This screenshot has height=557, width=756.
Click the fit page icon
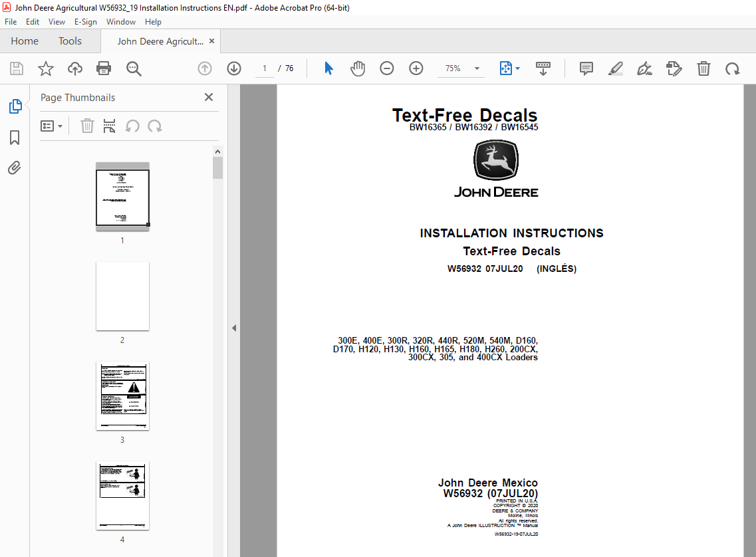pyautogui.click(x=506, y=68)
